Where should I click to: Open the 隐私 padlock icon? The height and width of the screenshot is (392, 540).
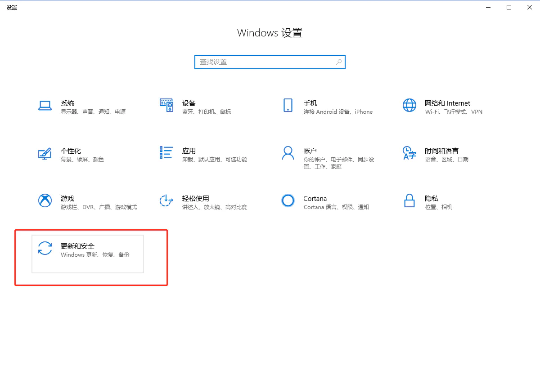[x=409, y=200]
